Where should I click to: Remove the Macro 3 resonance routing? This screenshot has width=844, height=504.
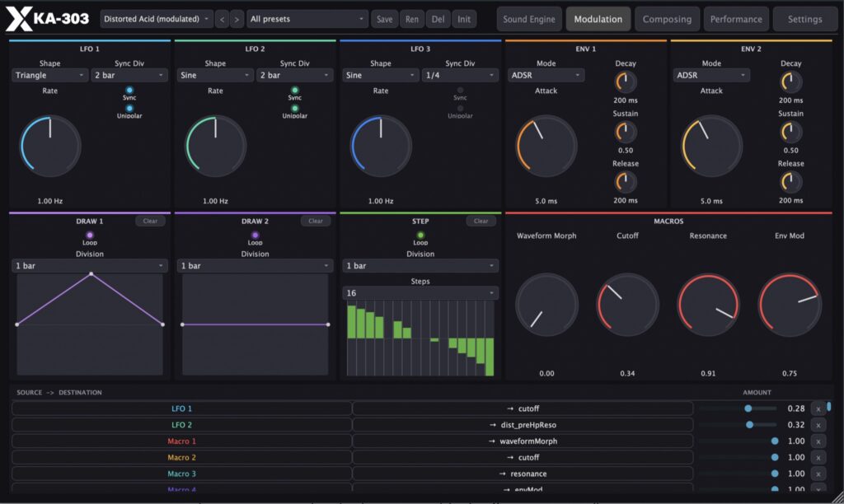point(818,474)
